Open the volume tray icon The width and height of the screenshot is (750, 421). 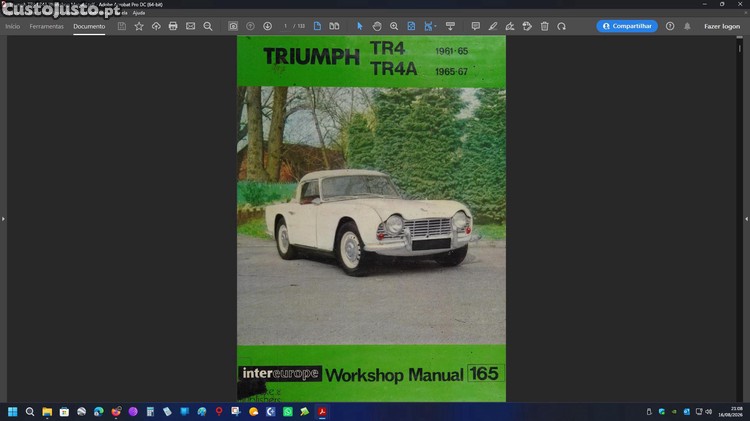point(708,411)
